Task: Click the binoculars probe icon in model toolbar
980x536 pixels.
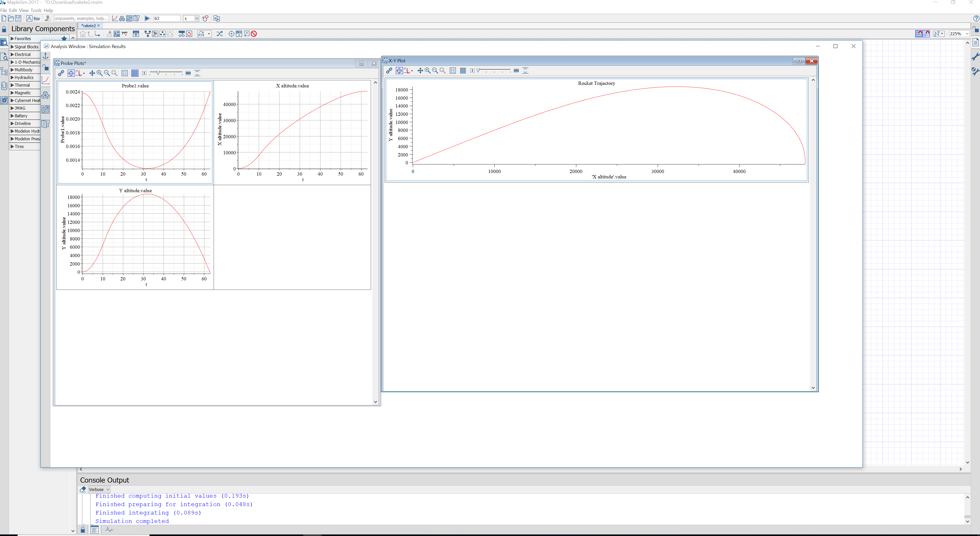Action: (x=181, y=34)
